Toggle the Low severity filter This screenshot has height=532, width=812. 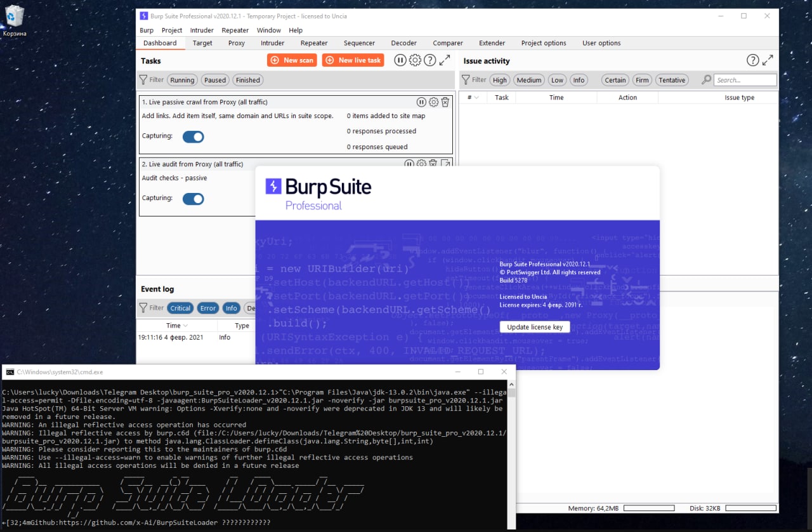[557, 80]
